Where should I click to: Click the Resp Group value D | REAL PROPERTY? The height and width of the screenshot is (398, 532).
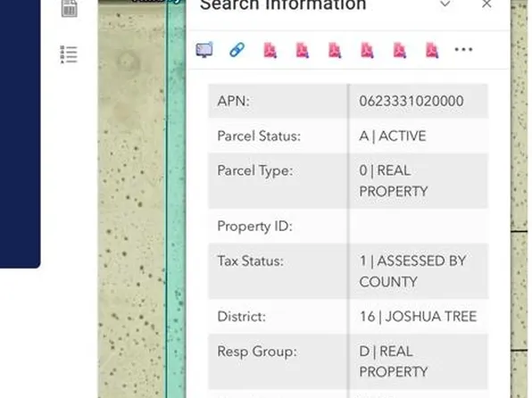pyautogui.click(x=394, y=361)
